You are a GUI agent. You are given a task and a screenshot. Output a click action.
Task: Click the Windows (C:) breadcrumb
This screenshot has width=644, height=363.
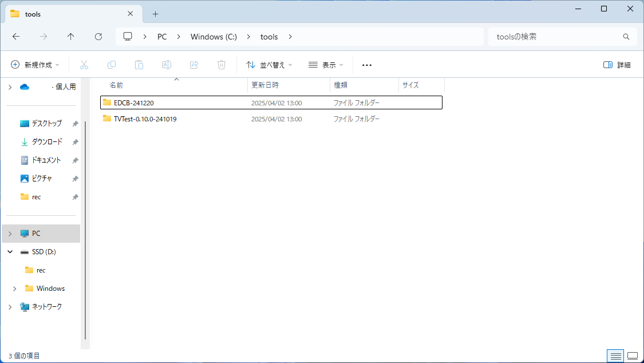tap(214, 37)
